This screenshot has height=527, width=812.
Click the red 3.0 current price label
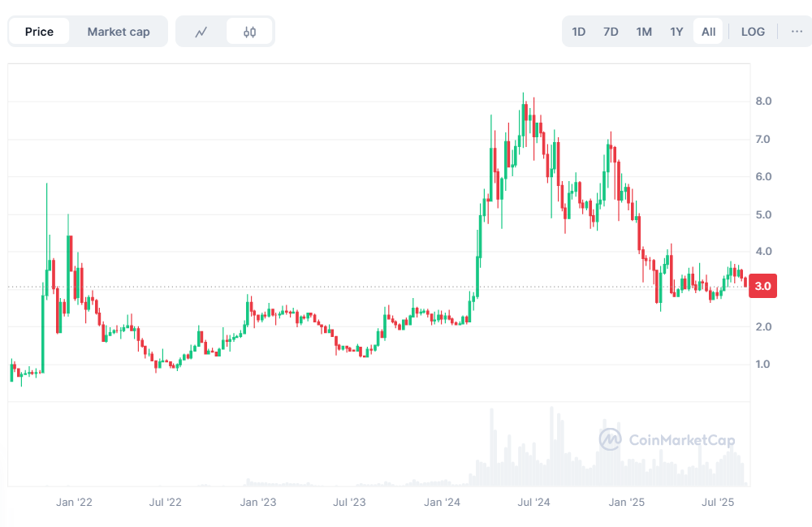click(x=763, y=287)
